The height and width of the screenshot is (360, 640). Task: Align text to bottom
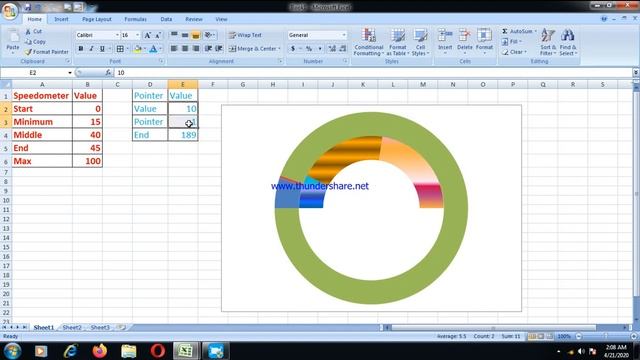196,36
